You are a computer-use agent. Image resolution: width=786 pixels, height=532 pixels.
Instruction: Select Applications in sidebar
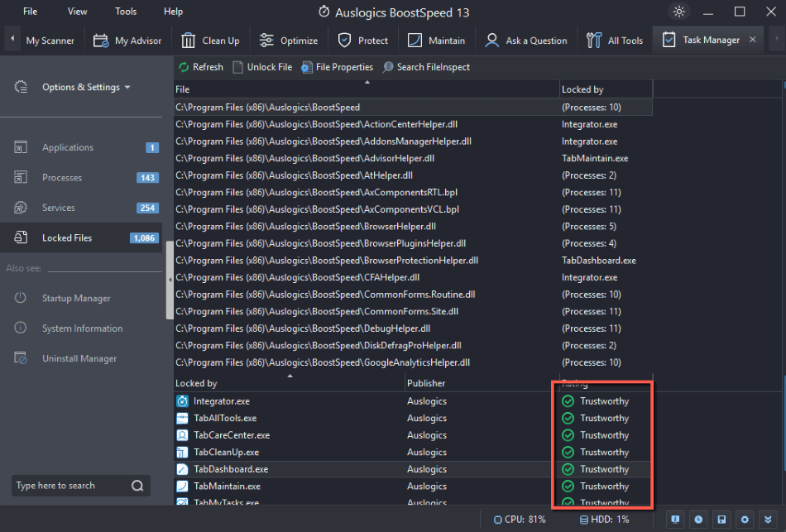pyautogui.click(x=81, y=147)
